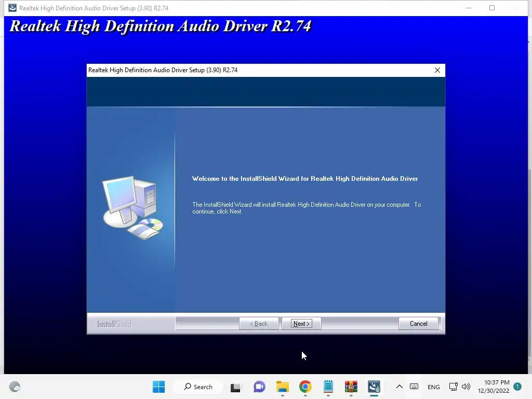The width and height of the screenshot is (532, 399).
Task: Select the Realtek installer taskbar icon
Action: 374,387
